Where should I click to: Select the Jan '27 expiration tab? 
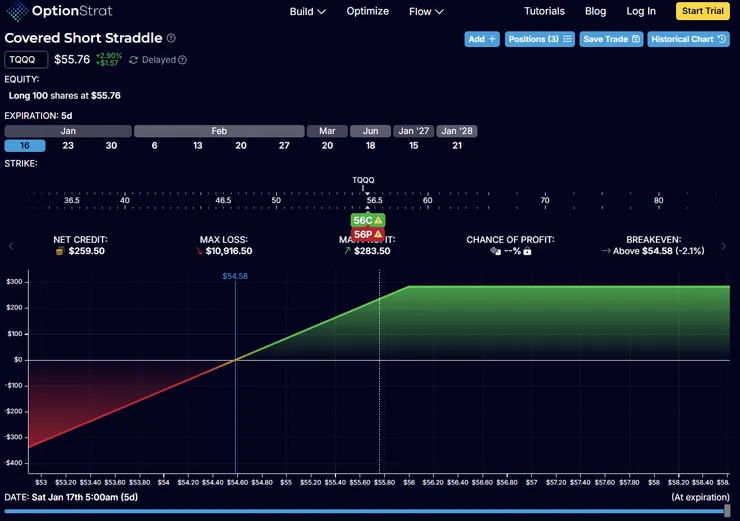coord(413,131)
